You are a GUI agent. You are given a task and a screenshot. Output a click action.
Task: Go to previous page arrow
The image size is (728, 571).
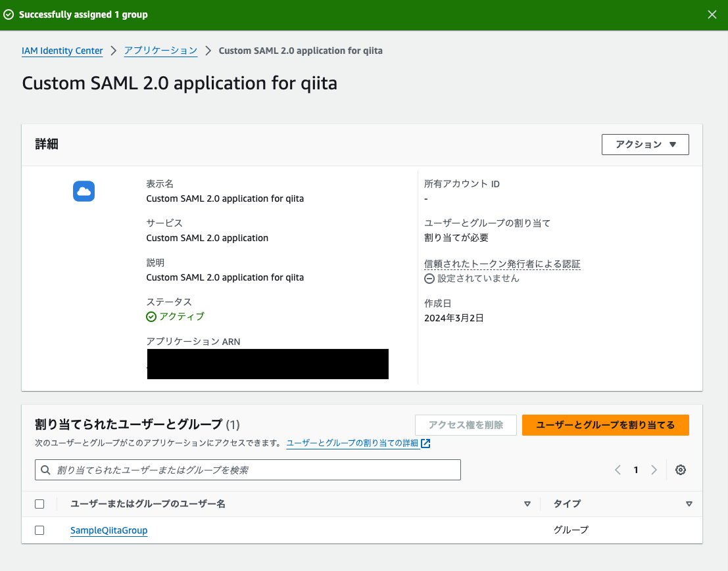click(618, 470)
